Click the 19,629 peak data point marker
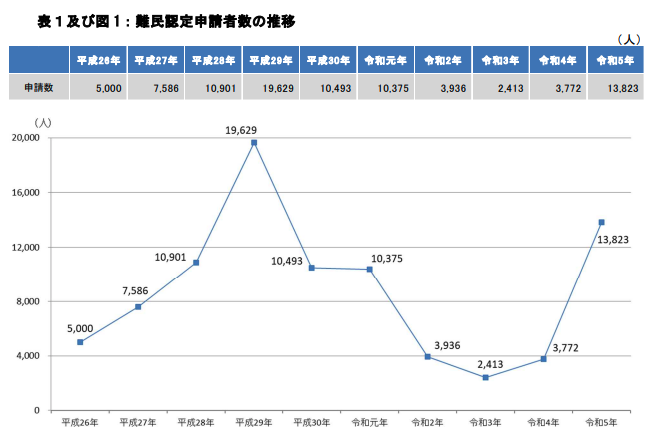659x441 pixels. (254, 143)
